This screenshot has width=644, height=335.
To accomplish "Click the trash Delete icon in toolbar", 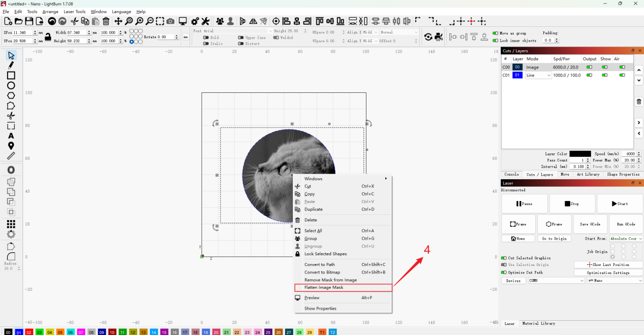I will pos(106,21).
